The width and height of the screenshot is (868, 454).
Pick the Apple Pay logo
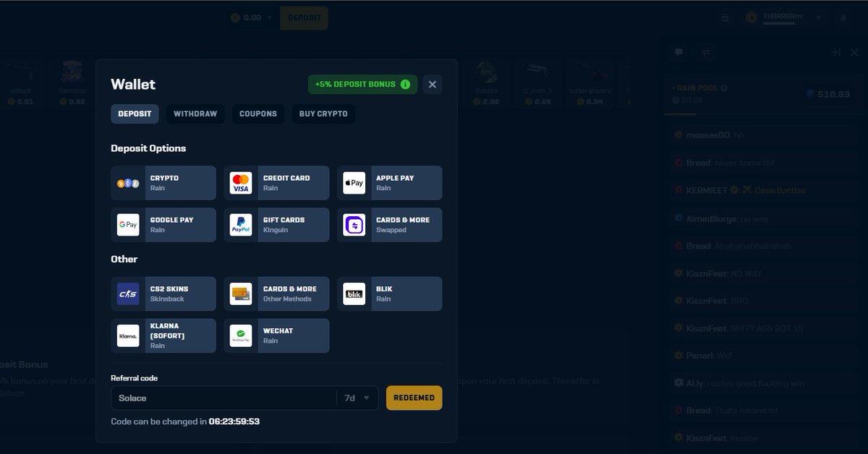(354, 183)
